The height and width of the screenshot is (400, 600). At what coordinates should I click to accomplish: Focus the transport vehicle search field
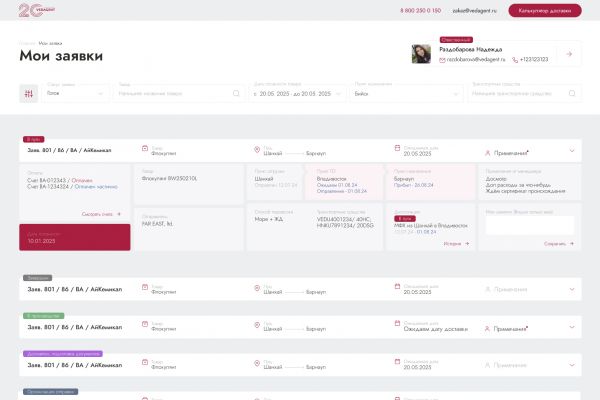point(525,93)
